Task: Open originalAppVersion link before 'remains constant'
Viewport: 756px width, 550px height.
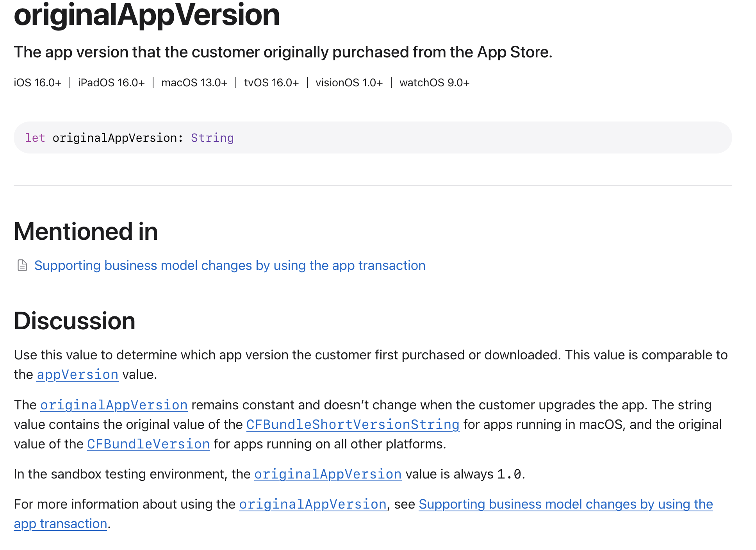Action: pos(114,405)
